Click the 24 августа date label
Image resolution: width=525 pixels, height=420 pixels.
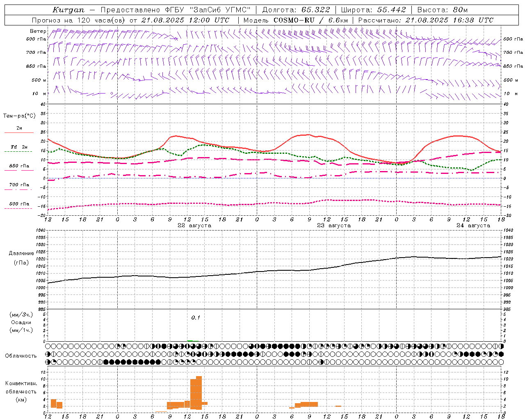473,226
